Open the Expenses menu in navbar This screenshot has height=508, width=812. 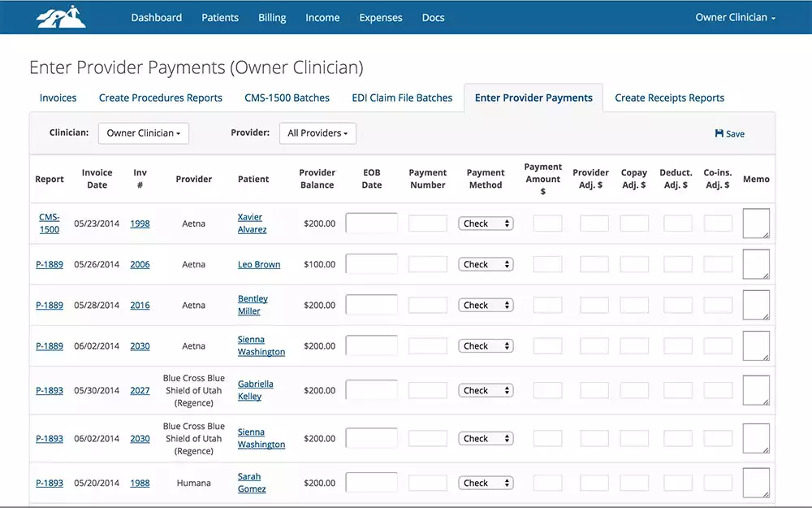[x=381, y=18]
